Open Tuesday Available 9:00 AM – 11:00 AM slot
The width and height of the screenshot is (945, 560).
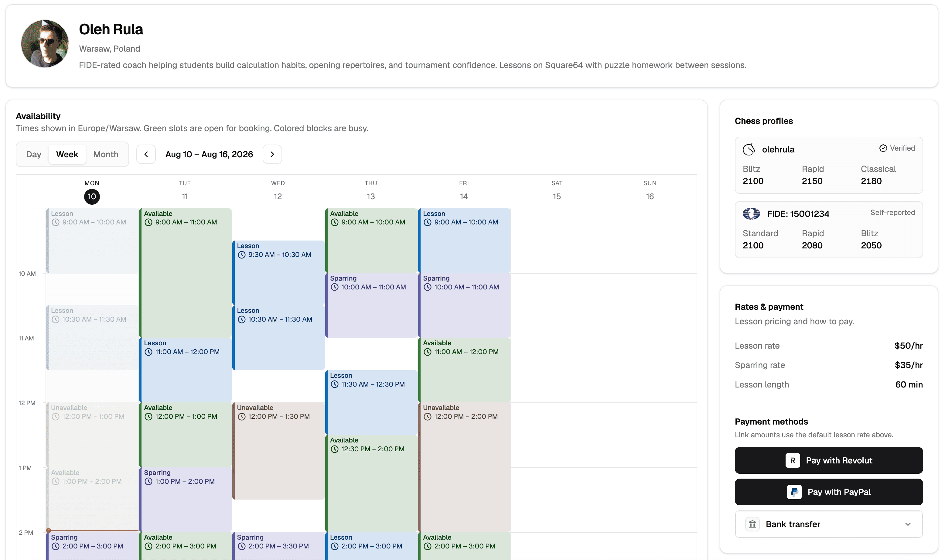click(x=186, y=273)
